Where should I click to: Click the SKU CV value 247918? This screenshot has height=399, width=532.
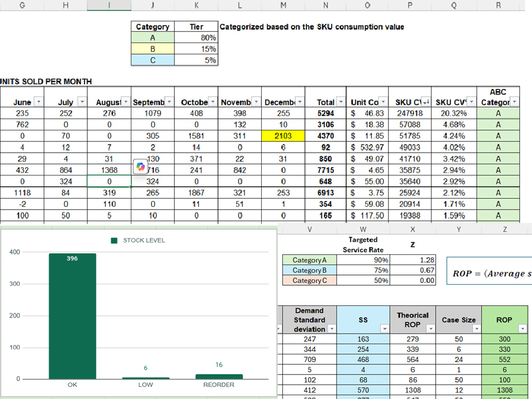(x=410, y=113)
